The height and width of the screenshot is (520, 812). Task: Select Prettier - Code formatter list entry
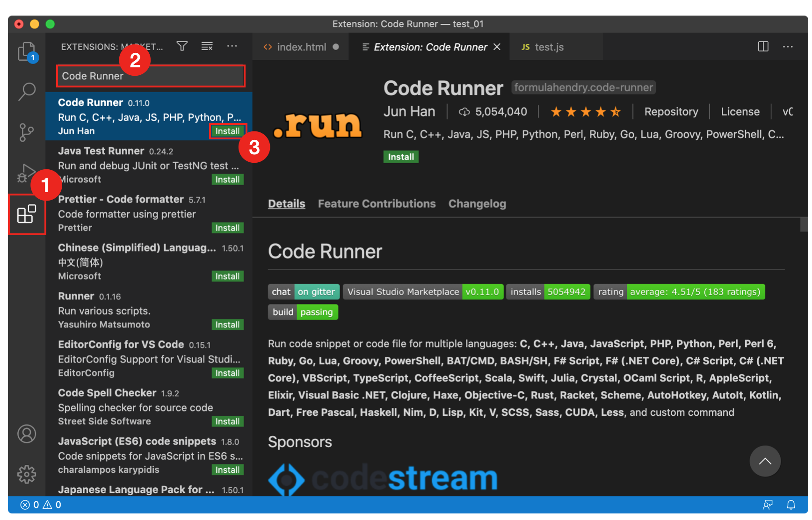pyautogui.click(x=149, y=213)
